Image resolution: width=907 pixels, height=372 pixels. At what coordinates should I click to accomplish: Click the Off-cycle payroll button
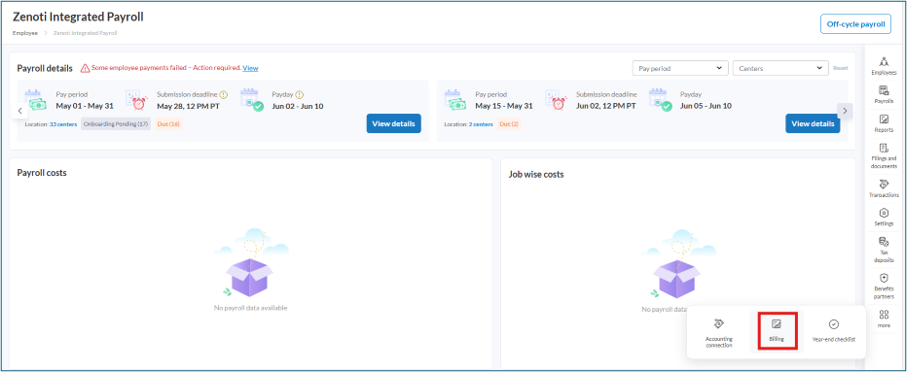856,24
